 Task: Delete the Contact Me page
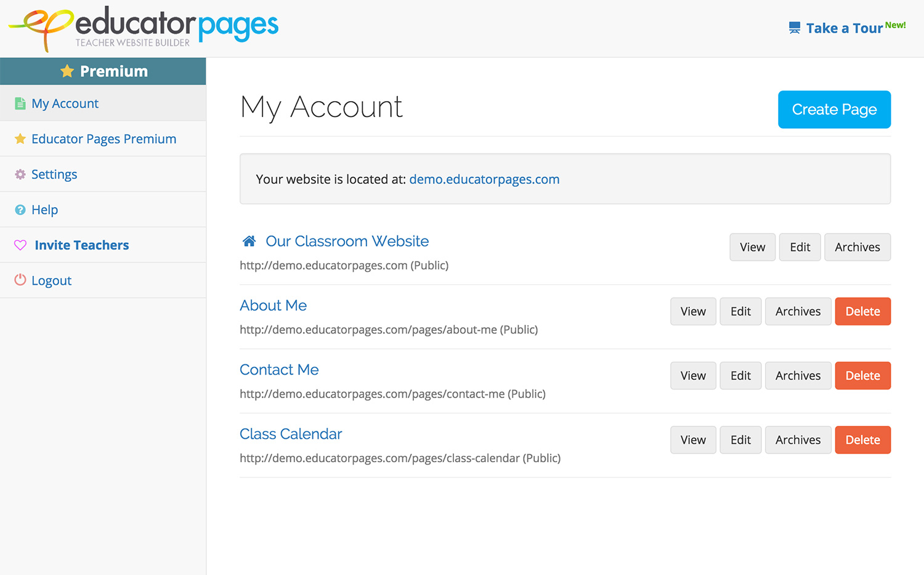[862, 375]
